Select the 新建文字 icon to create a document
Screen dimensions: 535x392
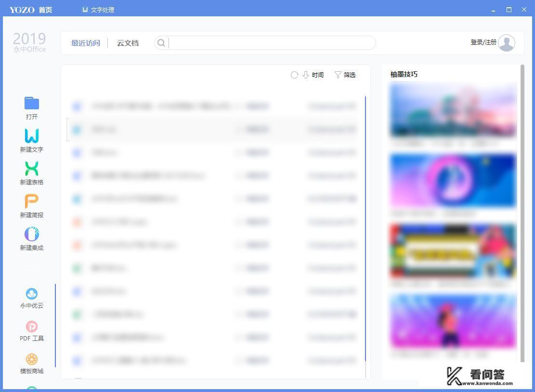click(31, 136)
